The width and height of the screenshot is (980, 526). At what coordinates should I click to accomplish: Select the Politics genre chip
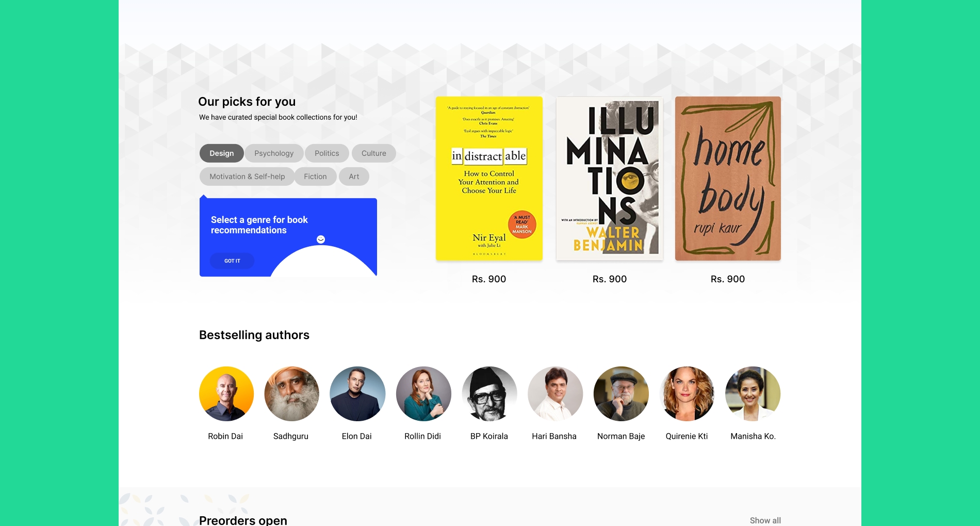point(327,153)
